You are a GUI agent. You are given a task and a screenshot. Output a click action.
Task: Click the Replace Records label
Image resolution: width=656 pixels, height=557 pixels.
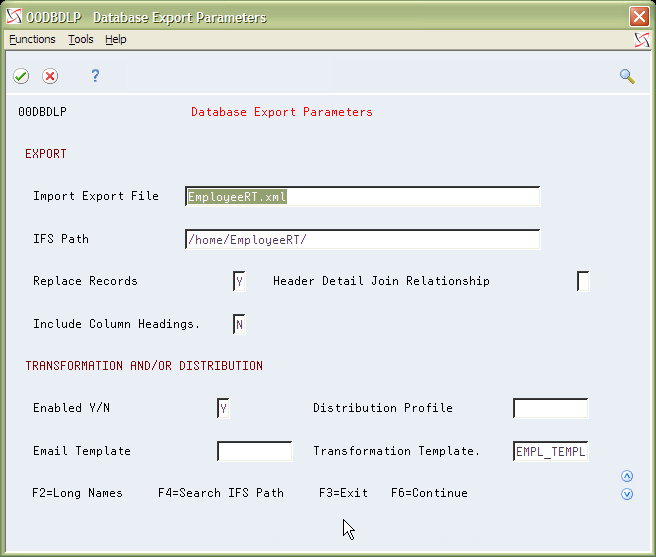point(85,281)
